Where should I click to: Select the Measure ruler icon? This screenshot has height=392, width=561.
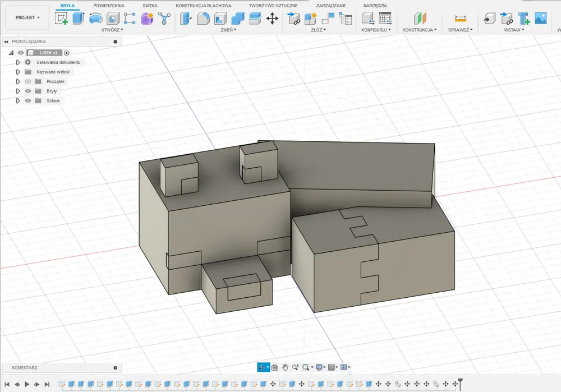click(461, 19)
